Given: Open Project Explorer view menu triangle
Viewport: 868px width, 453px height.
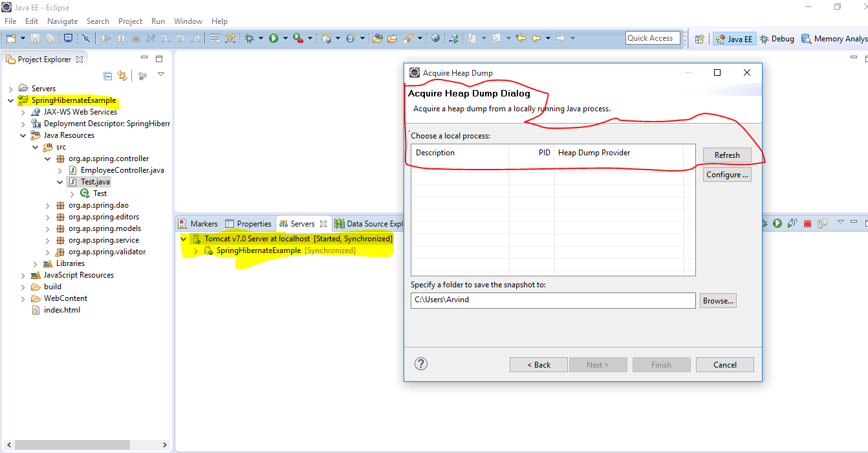Looking at the screenshot, I should (161, 74).
